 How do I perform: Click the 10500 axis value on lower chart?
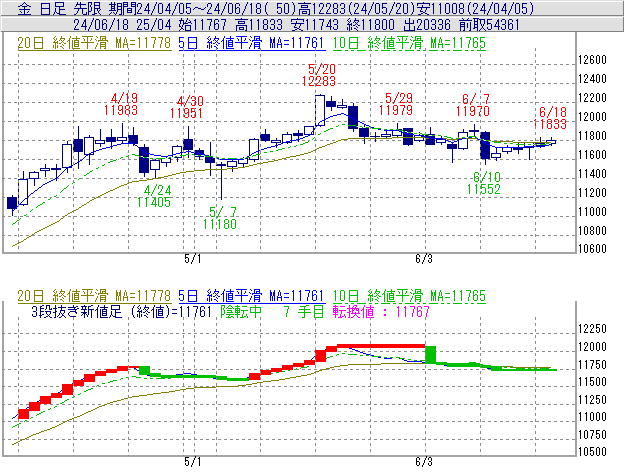tap(592, 452)
